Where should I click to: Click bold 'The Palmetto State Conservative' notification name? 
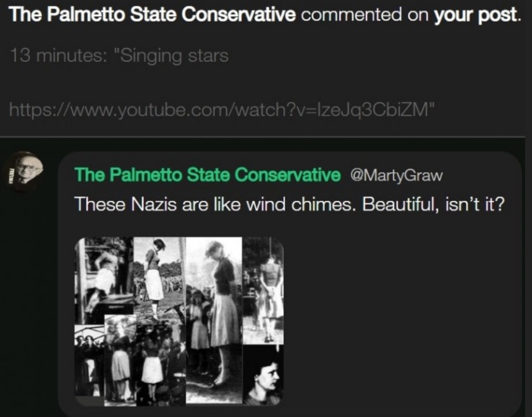pyautogui.click(x=152, y=14)
